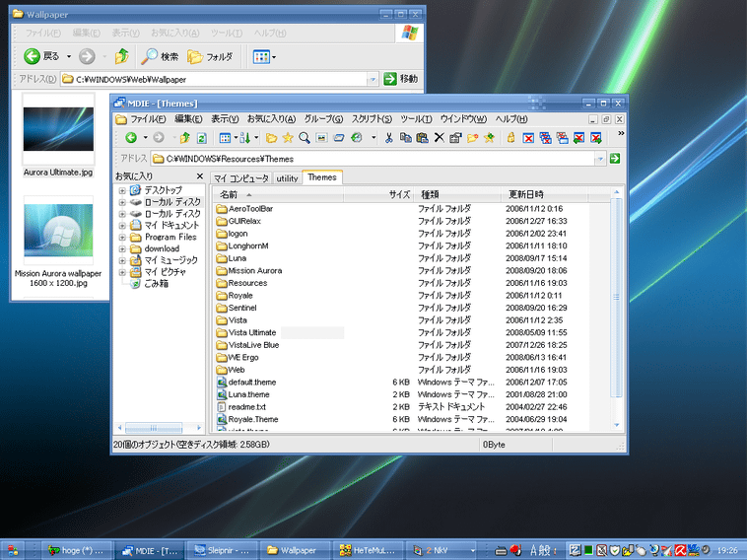Expand the マイ ドキュメント tree node
The height and width of the screenshot is (560, 747).
122,226
